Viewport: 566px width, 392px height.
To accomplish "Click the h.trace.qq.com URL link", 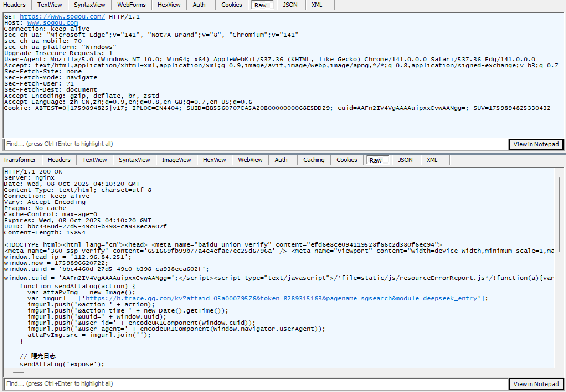I will (281, 298).
